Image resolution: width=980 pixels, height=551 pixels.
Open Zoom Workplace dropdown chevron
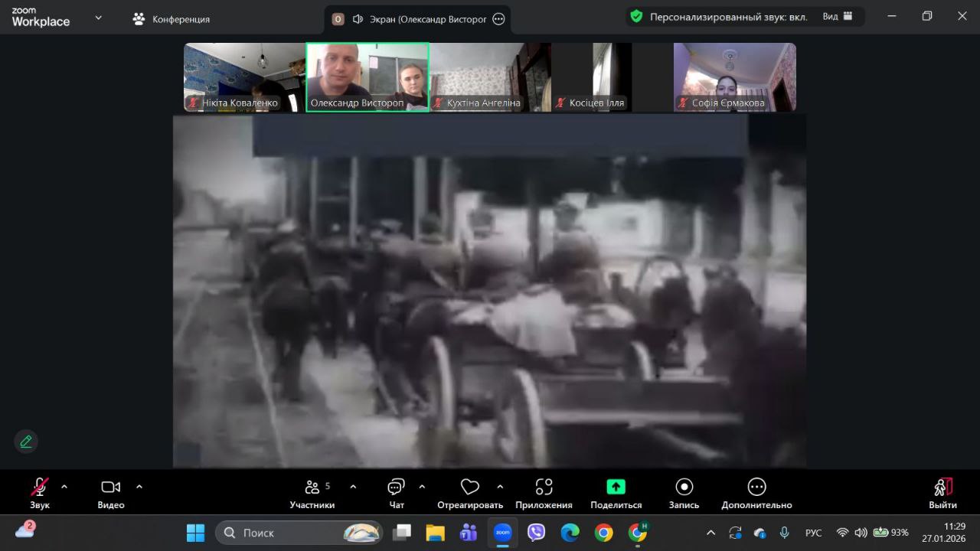pyautogui.click(x=98, y=17)
